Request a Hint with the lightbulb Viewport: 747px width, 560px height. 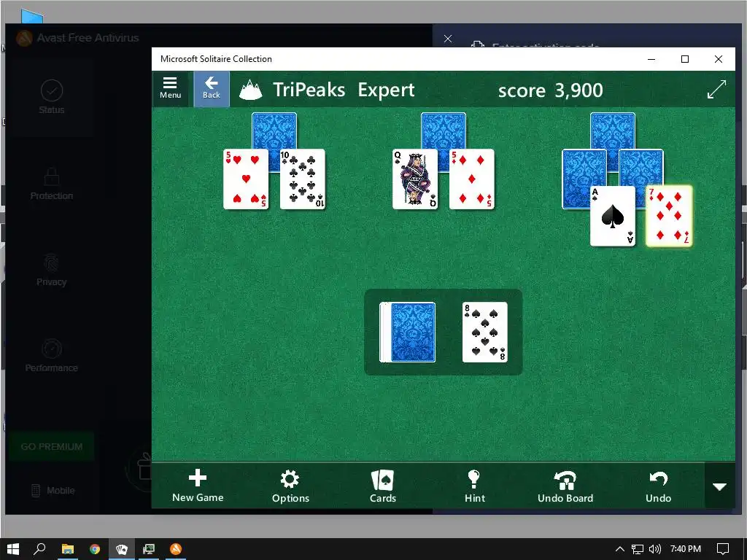pyautogui.click(x=474, y=486)
